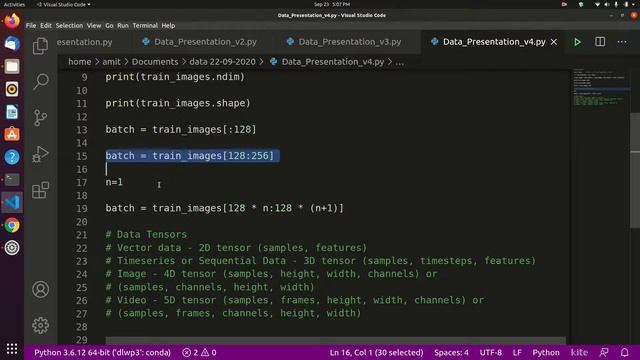Focus Visual Studio Code in the dock

coord(12,202)
